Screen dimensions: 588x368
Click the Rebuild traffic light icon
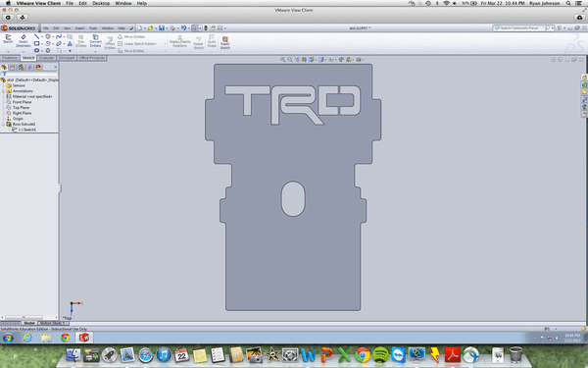[x=206, y=28]
